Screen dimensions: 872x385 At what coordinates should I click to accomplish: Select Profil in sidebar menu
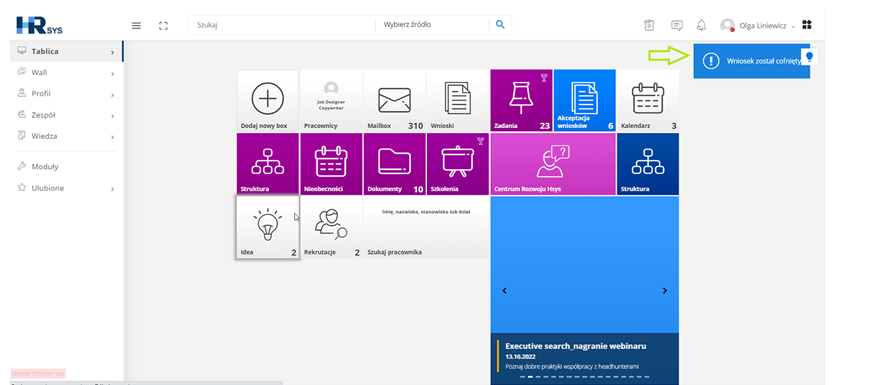coord(66,93)
